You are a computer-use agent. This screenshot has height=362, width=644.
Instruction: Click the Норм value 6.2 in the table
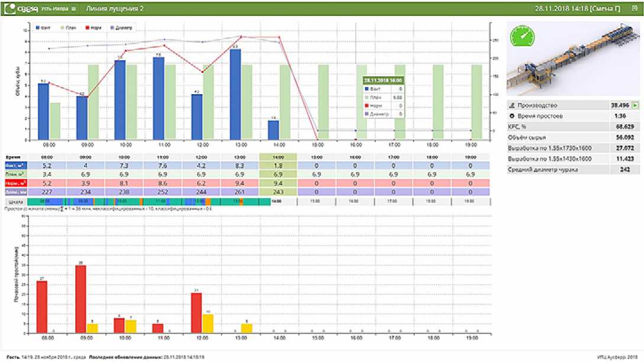pyautogui.click(x=201, y=183)
